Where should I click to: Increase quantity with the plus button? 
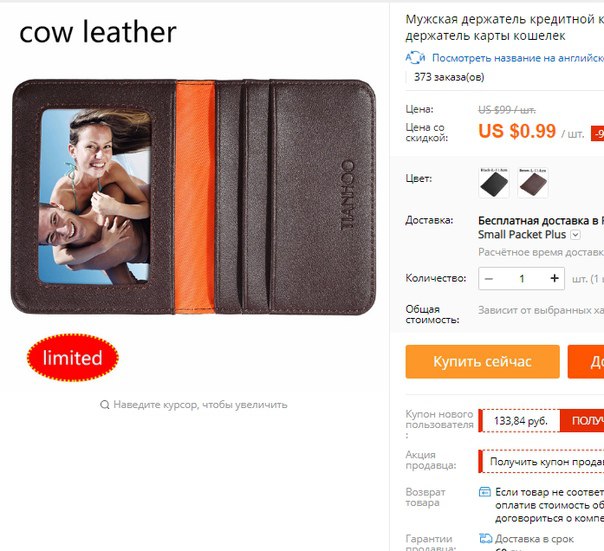[x=554, y=278]
